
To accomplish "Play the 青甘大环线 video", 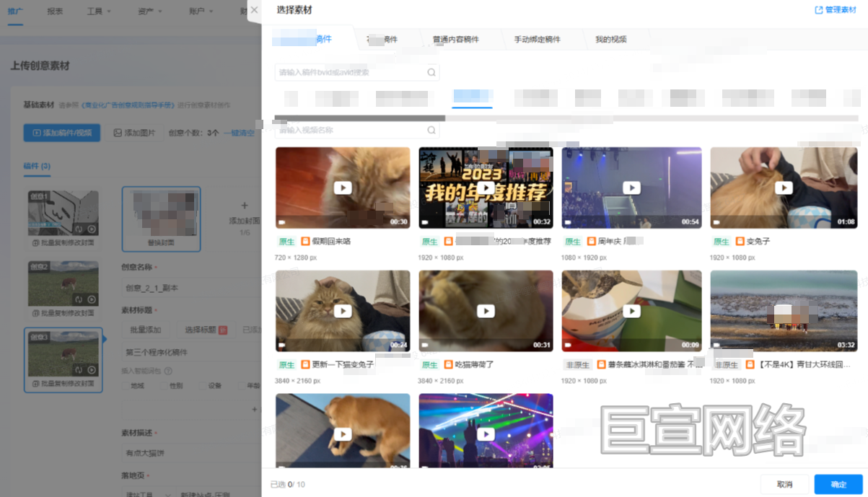I will point(784,311).
